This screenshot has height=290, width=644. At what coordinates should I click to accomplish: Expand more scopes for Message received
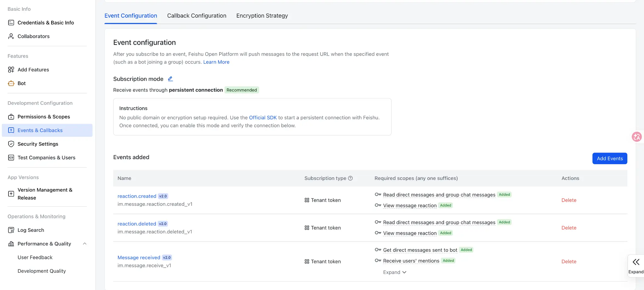pos(395,272)
